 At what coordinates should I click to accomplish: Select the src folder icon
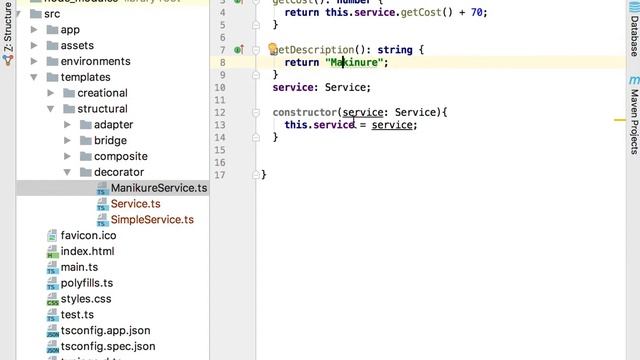36,14
